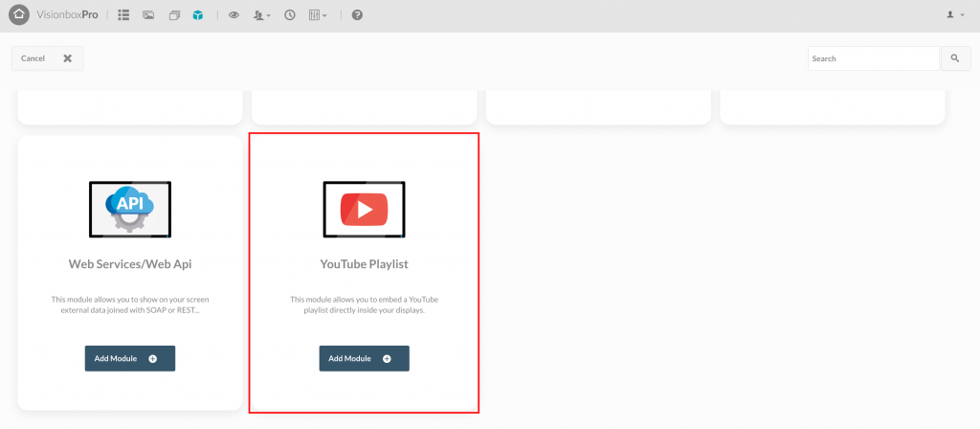
Task: Click the Web Services API cloud thumbnail
Action: coord(130,210)
